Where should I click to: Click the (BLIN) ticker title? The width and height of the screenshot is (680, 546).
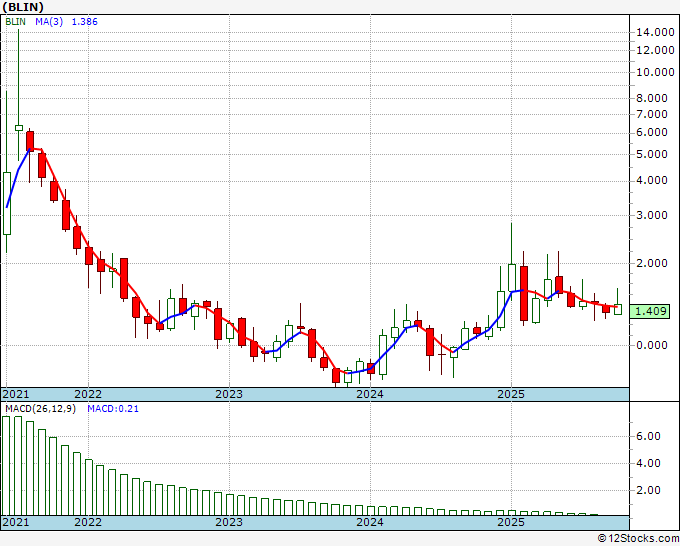[x=23, y=8]
